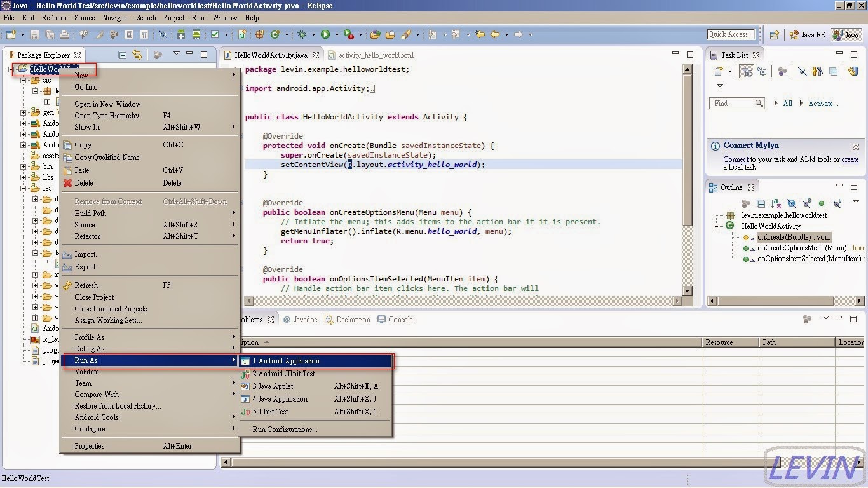The width and height of the screenshot is (868, 488).
Task: Expand the bin folder tree node
Action: pos(24,166)
